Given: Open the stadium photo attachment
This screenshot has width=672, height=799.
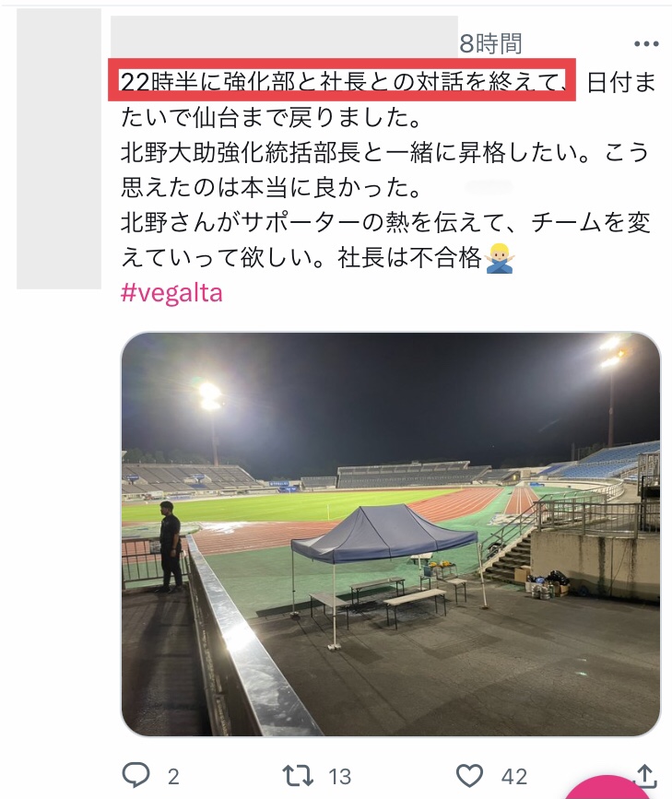Looking at the screenshot, I should (391, 534).
